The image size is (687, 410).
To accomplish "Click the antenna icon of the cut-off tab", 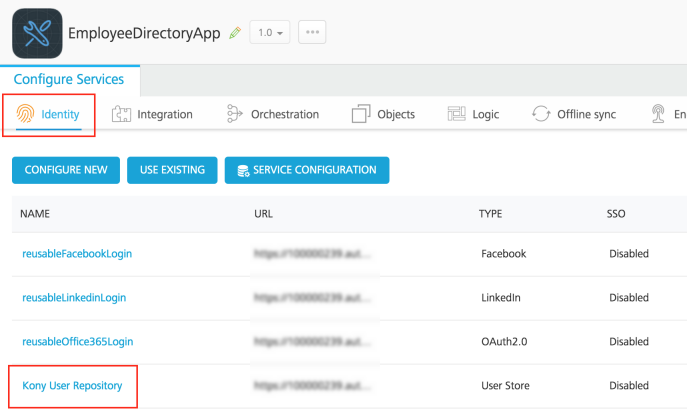I will 658,113.
